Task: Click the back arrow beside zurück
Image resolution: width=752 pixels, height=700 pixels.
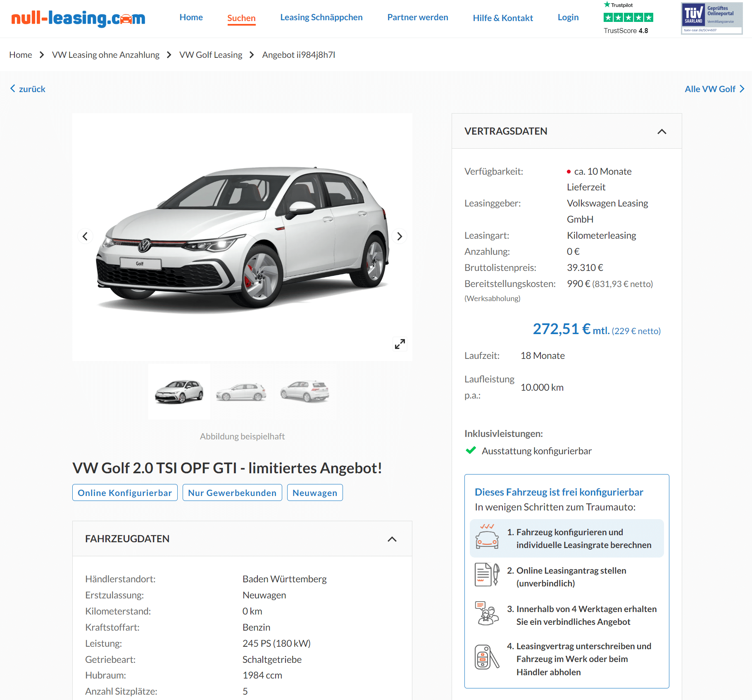Action: (x=13, y=88)
